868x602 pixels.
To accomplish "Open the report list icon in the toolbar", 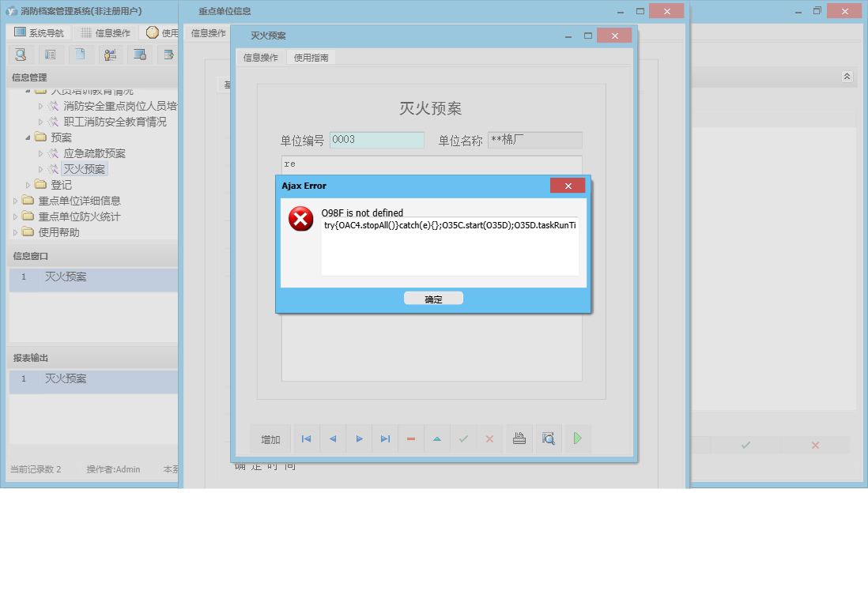I will [x=49, y=54].
